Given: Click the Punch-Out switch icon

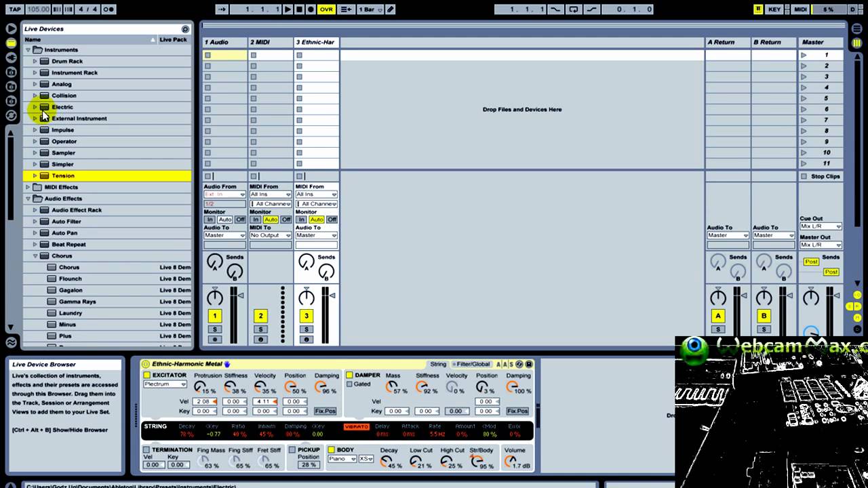Looking at the screenshot, I should [591, 9].
